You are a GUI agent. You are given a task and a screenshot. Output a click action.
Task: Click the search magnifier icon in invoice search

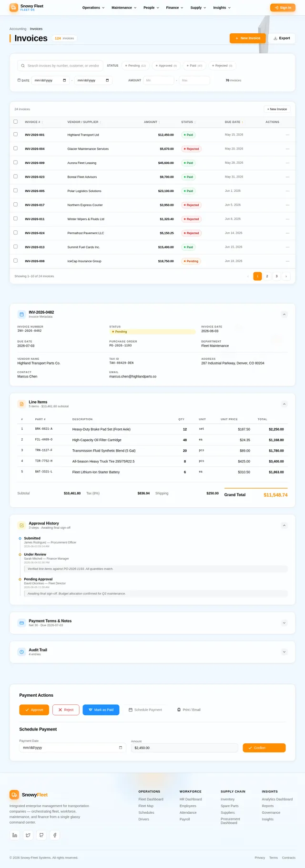(23, 66)
